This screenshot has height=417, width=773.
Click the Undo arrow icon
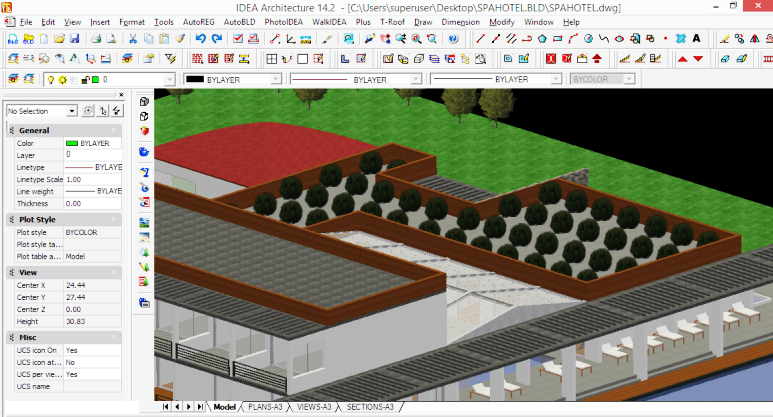[x=201, y=39]
